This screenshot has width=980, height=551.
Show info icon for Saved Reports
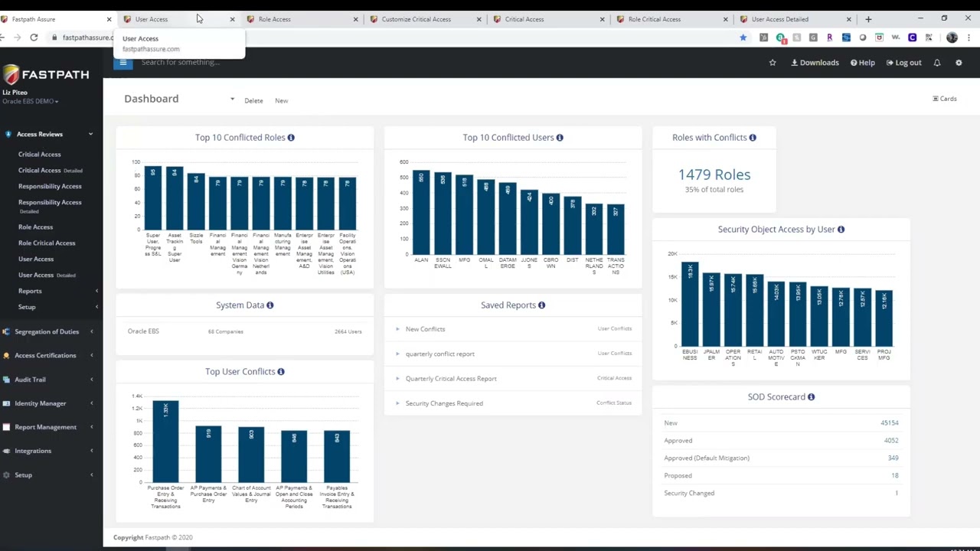pos(541,305)
